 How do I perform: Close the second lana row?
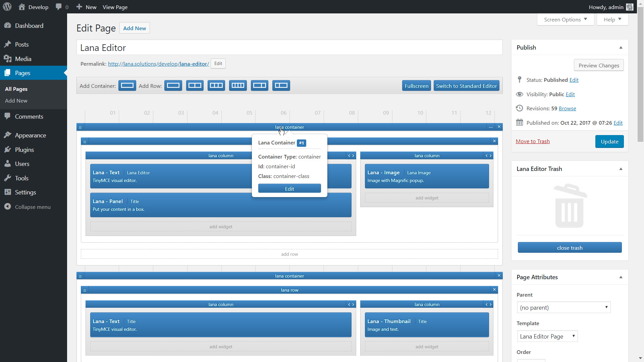[494, 290]
